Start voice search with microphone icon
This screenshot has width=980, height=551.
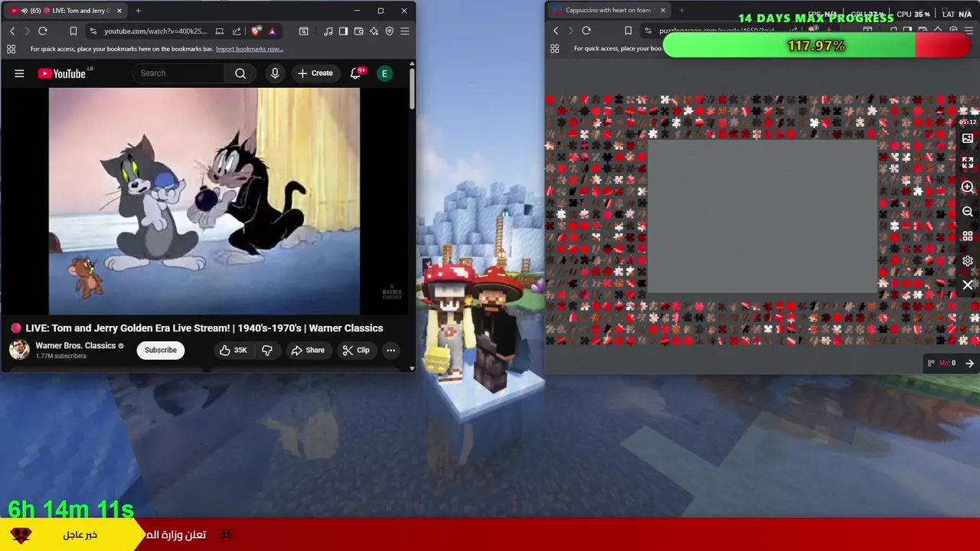click(275, 73)
